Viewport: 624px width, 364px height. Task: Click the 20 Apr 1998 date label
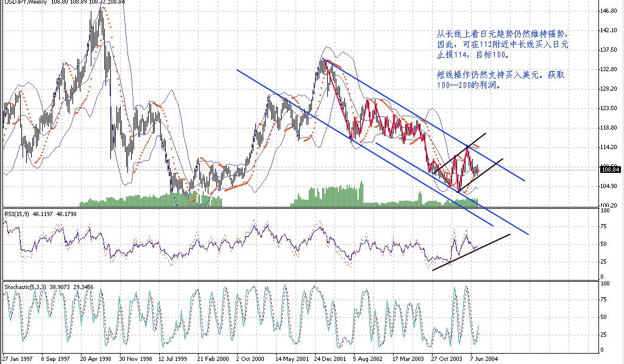96,359
